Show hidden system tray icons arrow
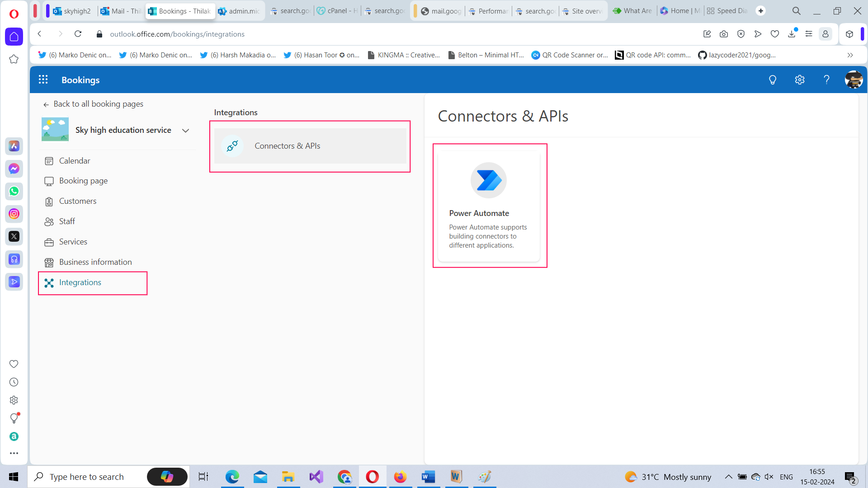The width and height of the screenshot is (868, 488). (x=728, y=477)
